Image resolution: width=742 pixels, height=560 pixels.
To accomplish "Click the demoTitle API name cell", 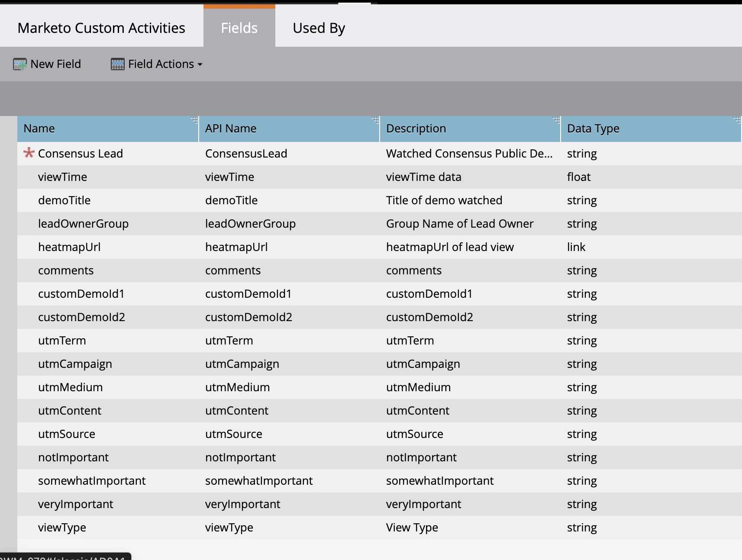I will pyautogui.click(x=231, y=200).
